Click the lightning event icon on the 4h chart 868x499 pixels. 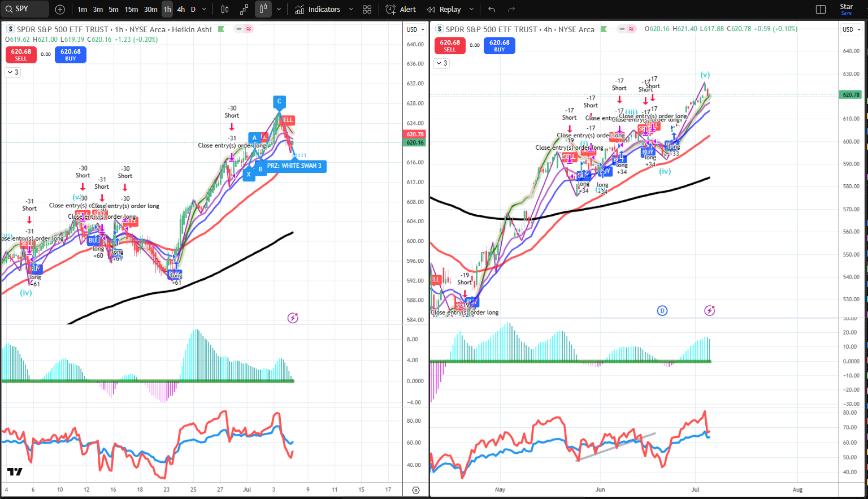pyautogui.click(x=710, y=310)
